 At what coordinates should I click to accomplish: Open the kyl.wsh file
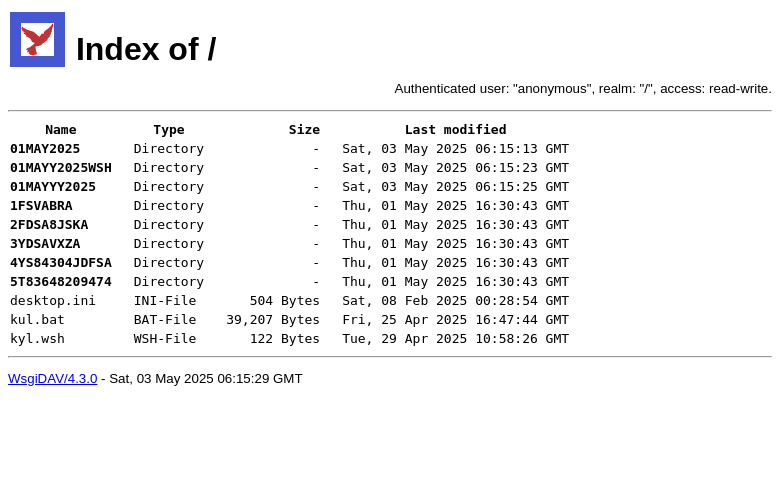click(37, 338)
